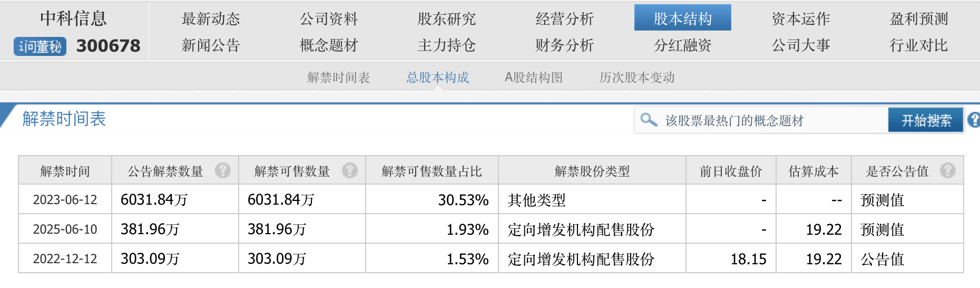Open the 股本结构 tab

682,18
